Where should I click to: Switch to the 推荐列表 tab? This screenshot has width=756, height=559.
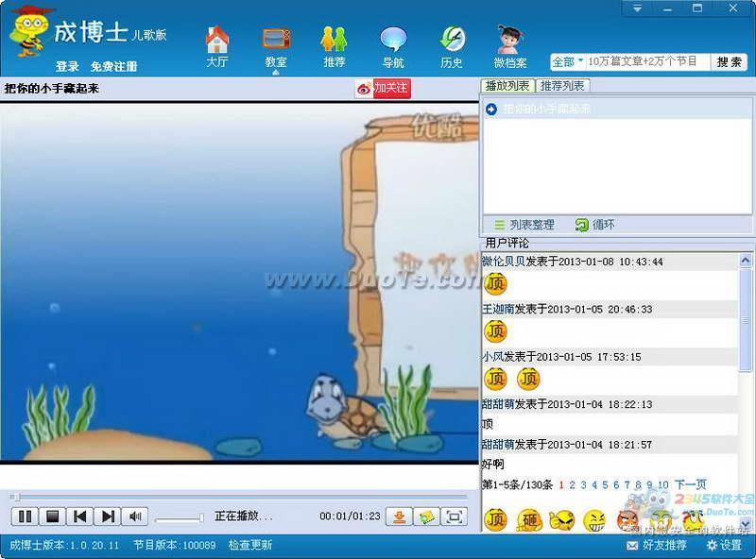pyautogui.click(x=563, y=86)
